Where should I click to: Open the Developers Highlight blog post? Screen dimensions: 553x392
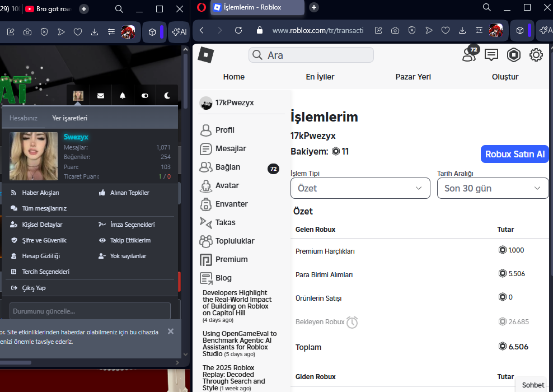click(x=237, y=303)
